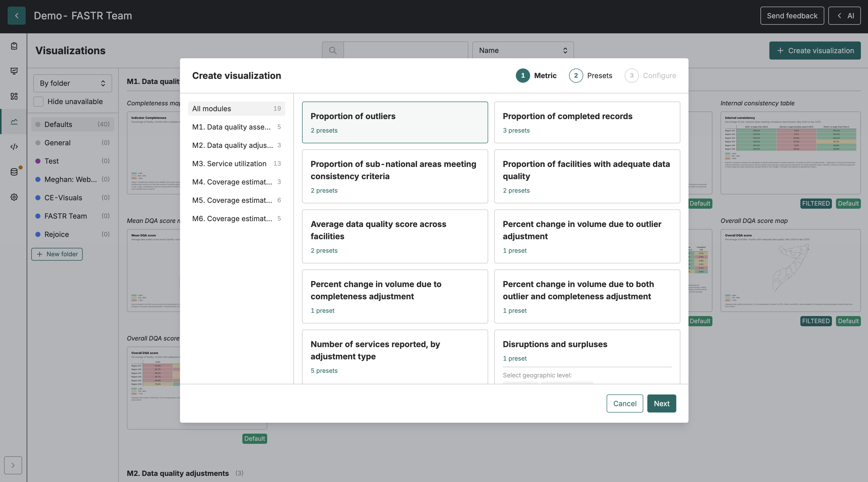Select the General folder
Screen dimensions: 868x482
(72, 143)
